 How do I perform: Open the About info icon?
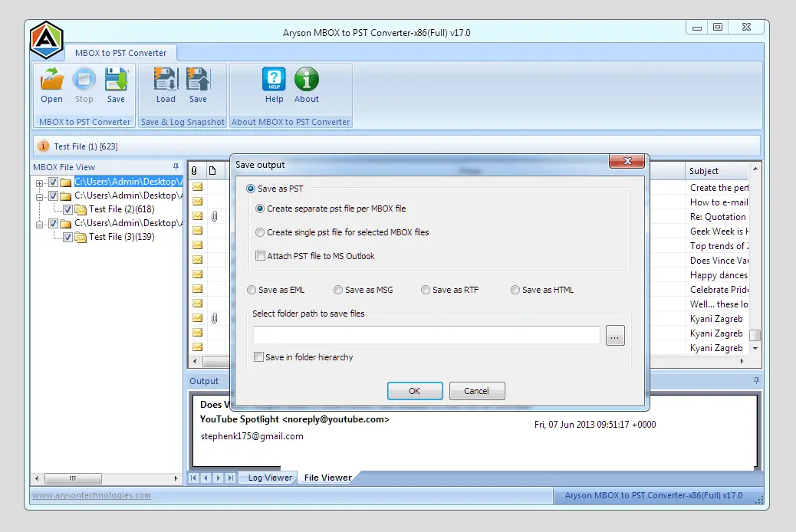307,80
